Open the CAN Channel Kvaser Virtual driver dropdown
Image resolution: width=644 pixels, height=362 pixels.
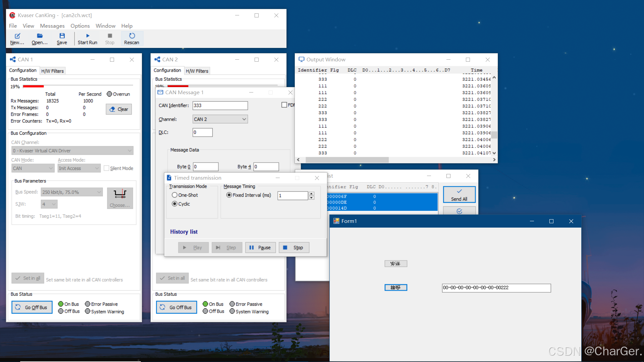point(72,150)
